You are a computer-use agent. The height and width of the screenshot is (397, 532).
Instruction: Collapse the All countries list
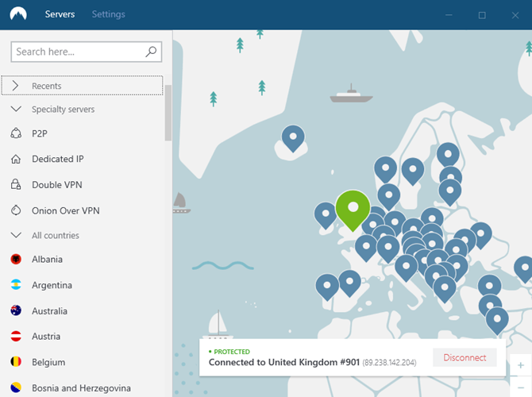coord(16,235)
